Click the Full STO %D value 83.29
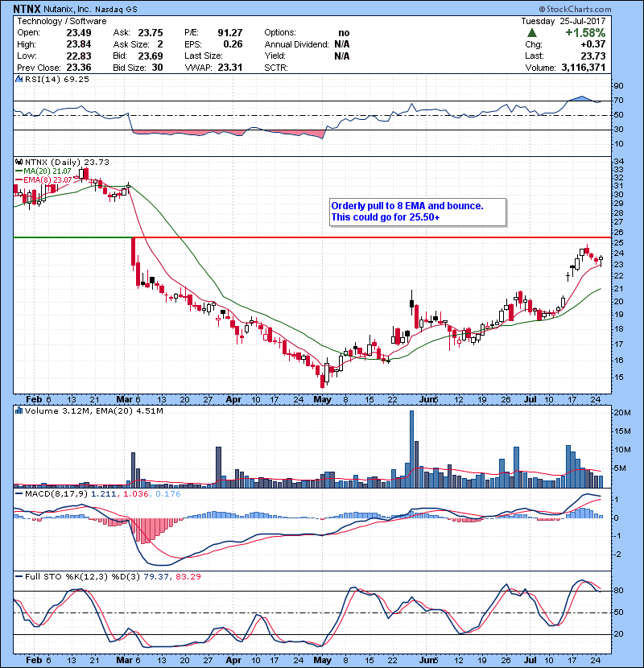The width and height of the screenshot is (644, 668). click(188, 576)
